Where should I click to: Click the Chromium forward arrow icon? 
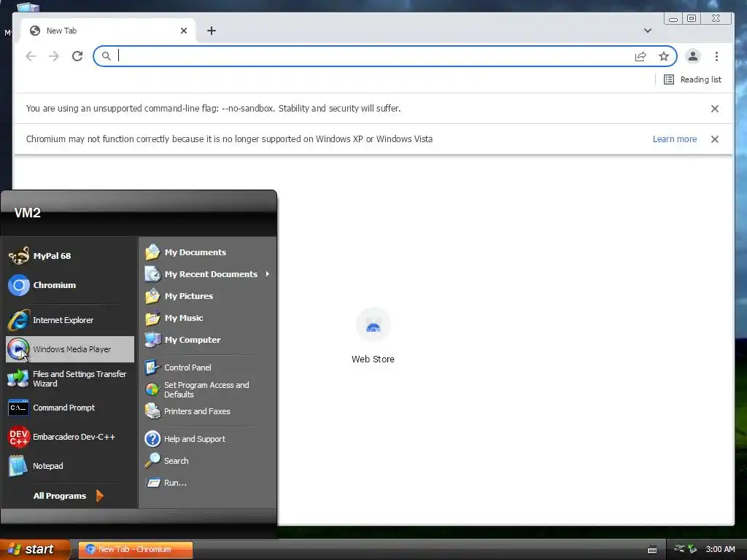pos(54,56)
